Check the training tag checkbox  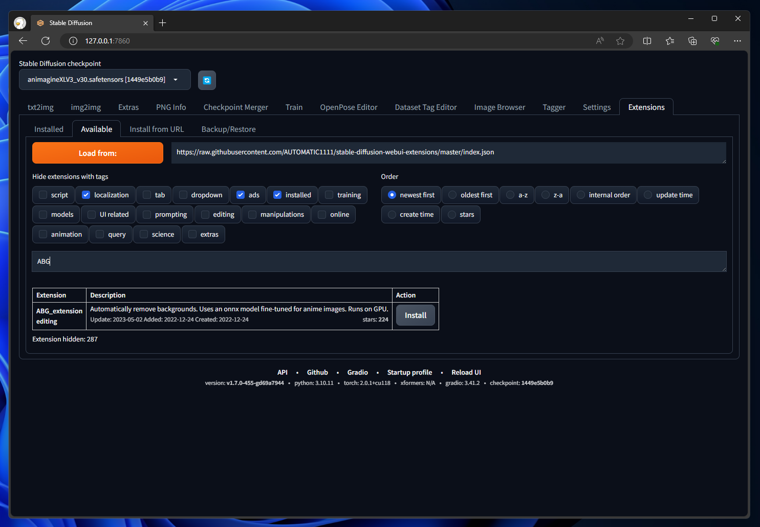click(329, 195)
